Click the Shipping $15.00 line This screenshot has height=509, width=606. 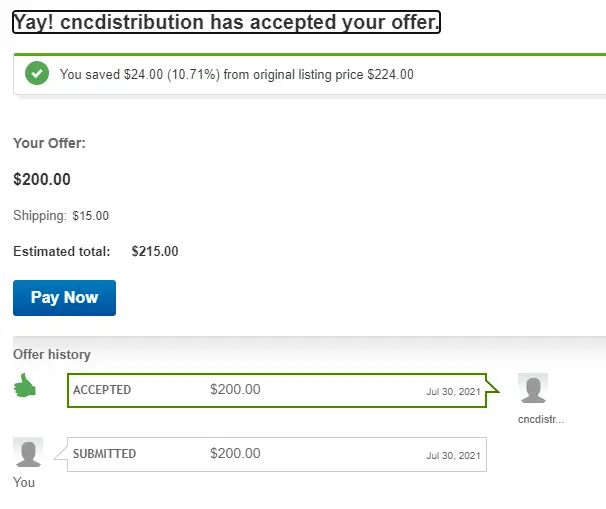tap(61, 215)
